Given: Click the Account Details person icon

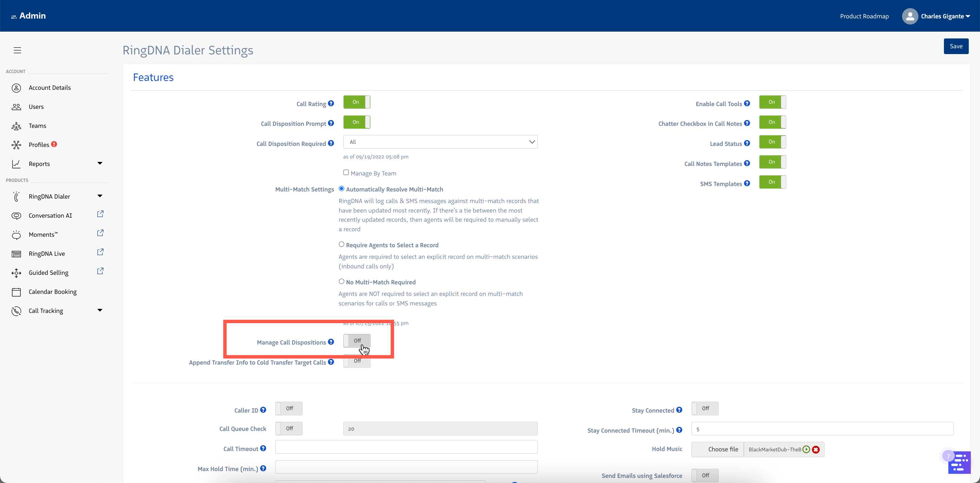Looking at the screenshot, I should 16,88.
